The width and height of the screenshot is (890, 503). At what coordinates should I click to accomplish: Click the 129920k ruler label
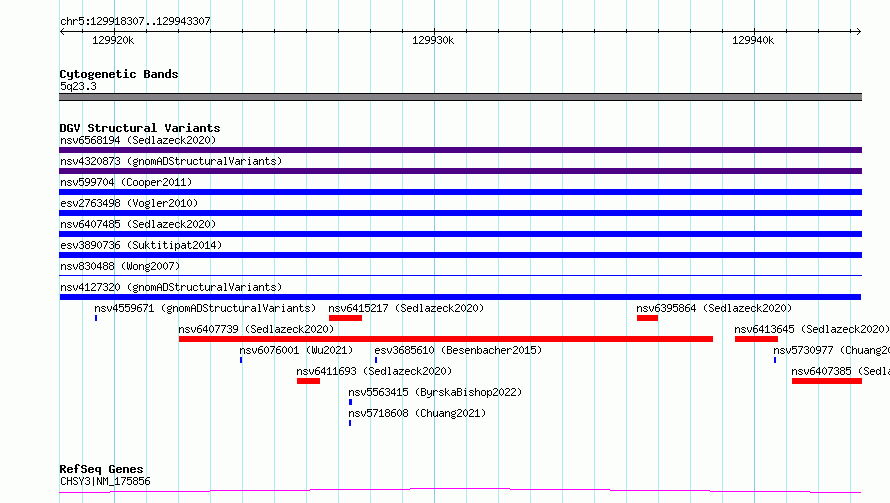pos(113,40)
